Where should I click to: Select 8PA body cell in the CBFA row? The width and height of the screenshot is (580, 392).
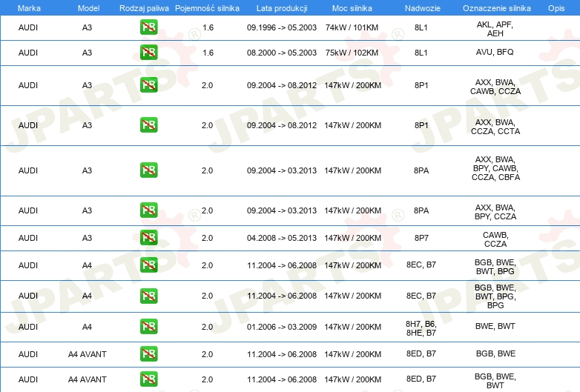pos(421,170)
